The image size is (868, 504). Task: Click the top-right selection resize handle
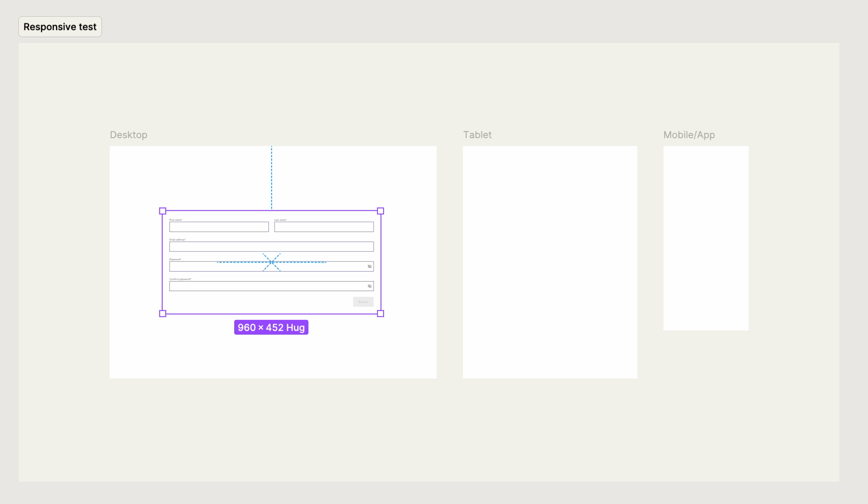tap(381, 211)
